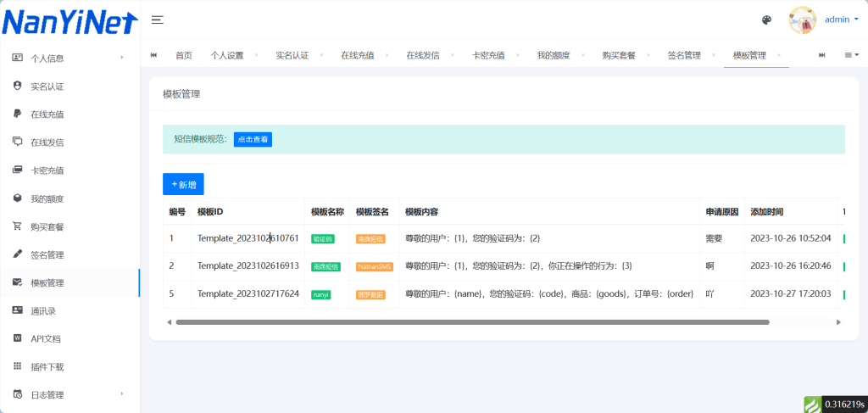Click the 日志管理 icon in sidebar
This screenshot has height=413, width=868.
coord(17,394)
